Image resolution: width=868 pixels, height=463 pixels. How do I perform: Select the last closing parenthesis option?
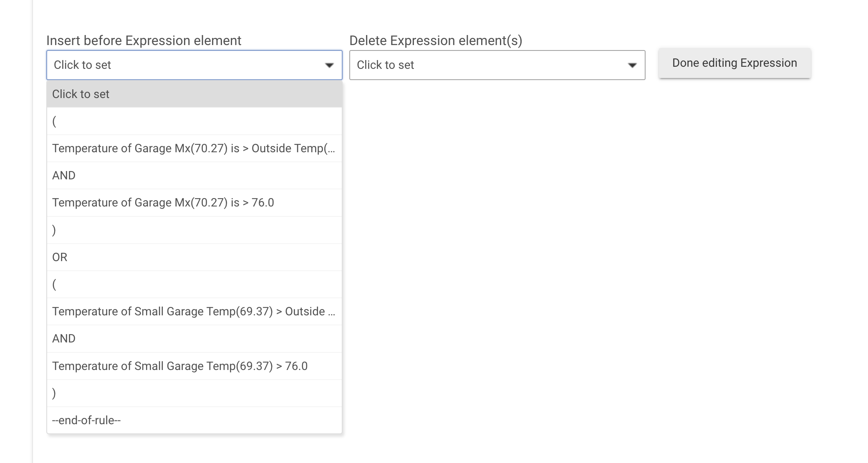pos(194,393)
